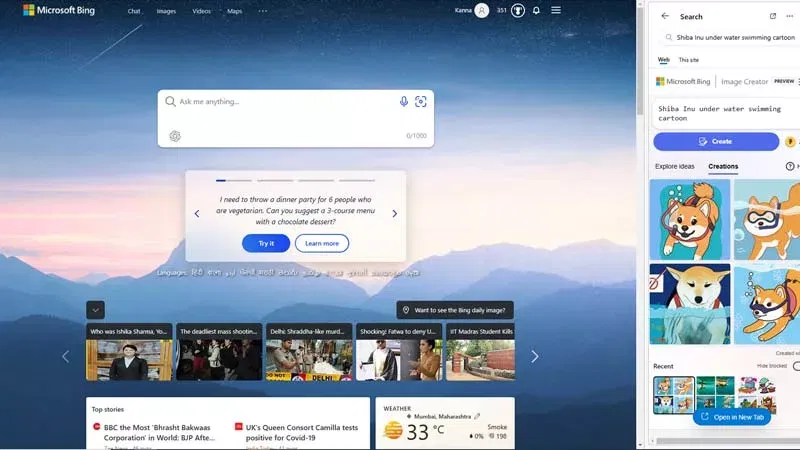Click the sunny weather icon

(393, 430)
